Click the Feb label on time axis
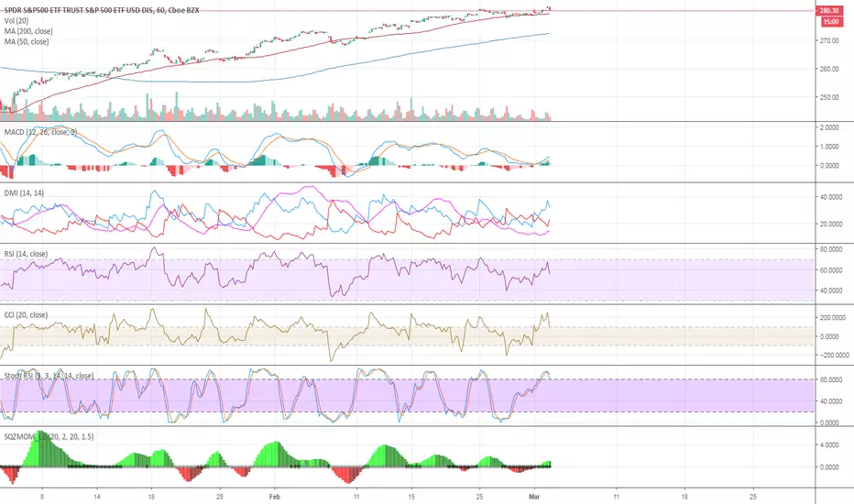The width and height of the screenshot is (854, 504). tap(275, 497)
